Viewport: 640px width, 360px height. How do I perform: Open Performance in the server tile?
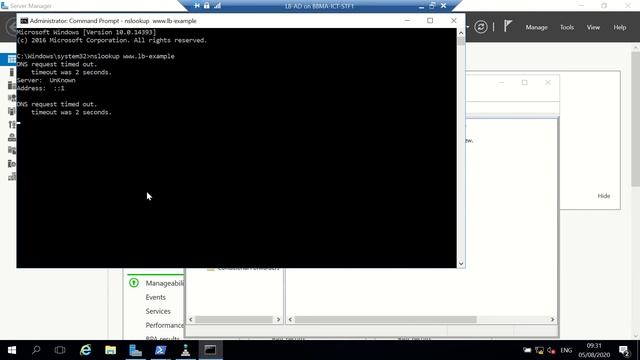click(164, 325)
